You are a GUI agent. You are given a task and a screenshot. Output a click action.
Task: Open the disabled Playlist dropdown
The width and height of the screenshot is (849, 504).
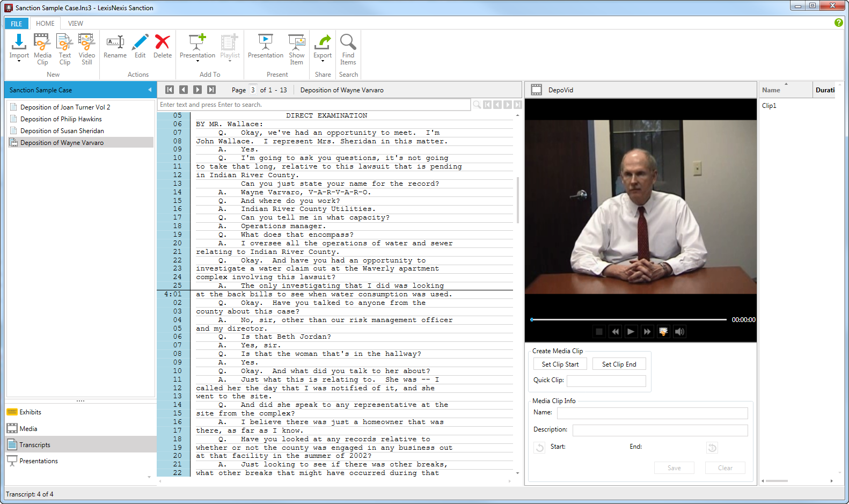tap(230, 48)
